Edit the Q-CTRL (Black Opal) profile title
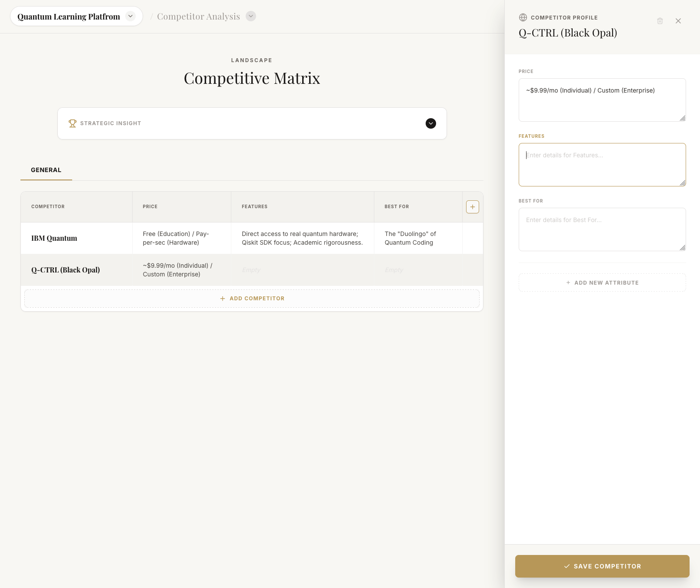 coord(568,33)
